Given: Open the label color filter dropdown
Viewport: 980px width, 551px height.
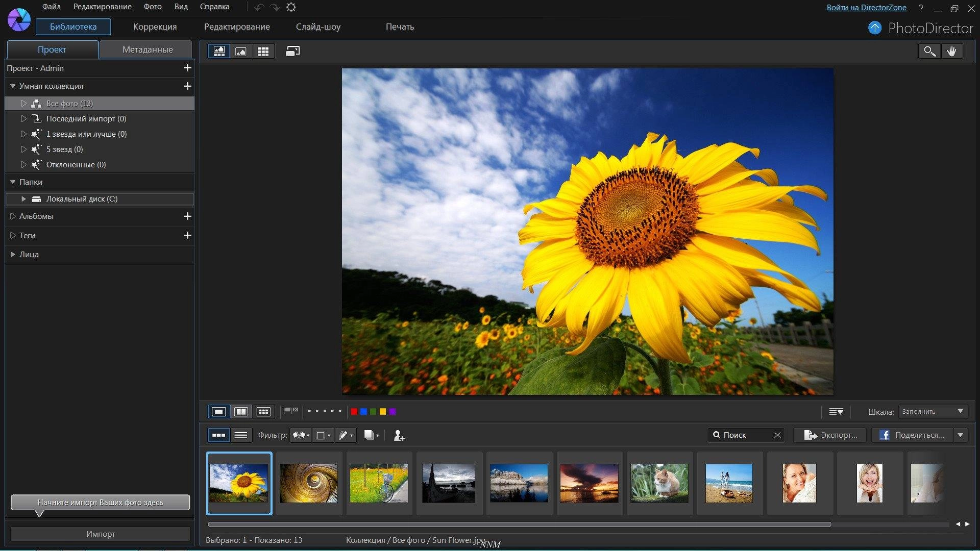Looking at the screenshot, I should click(x=323, y=435).
